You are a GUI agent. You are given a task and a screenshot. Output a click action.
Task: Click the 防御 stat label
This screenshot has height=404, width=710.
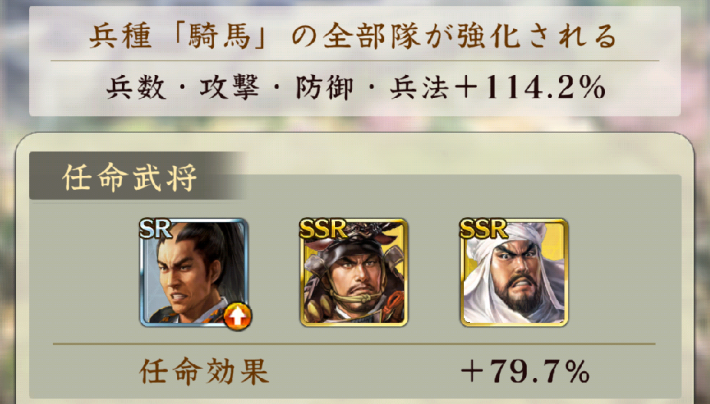tap(325, 87)
